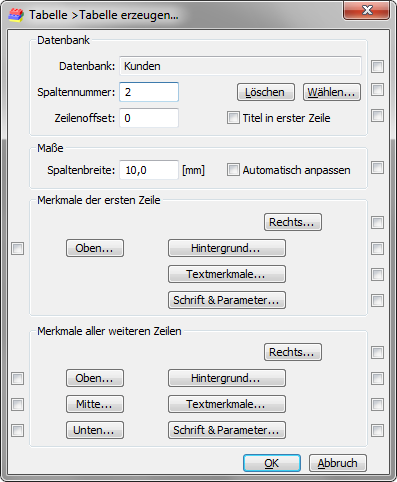The height and width of the screenshot is (482, 397).
Task: Click the Löschen button
Action: tap(266, 92)
